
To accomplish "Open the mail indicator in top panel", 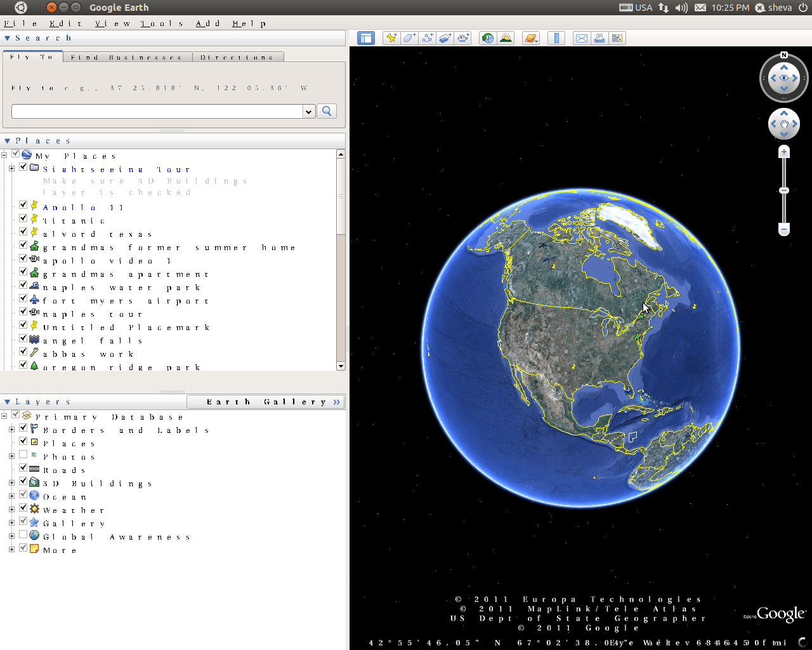I will 700,8.
